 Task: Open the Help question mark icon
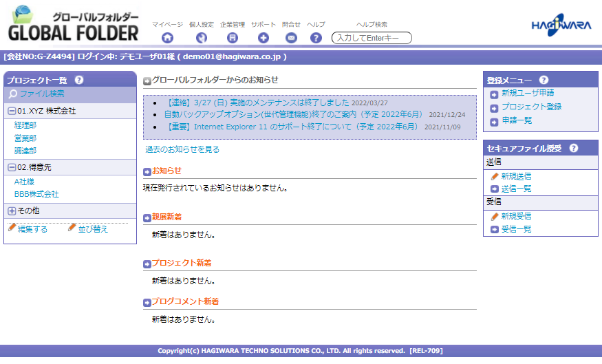316,38
